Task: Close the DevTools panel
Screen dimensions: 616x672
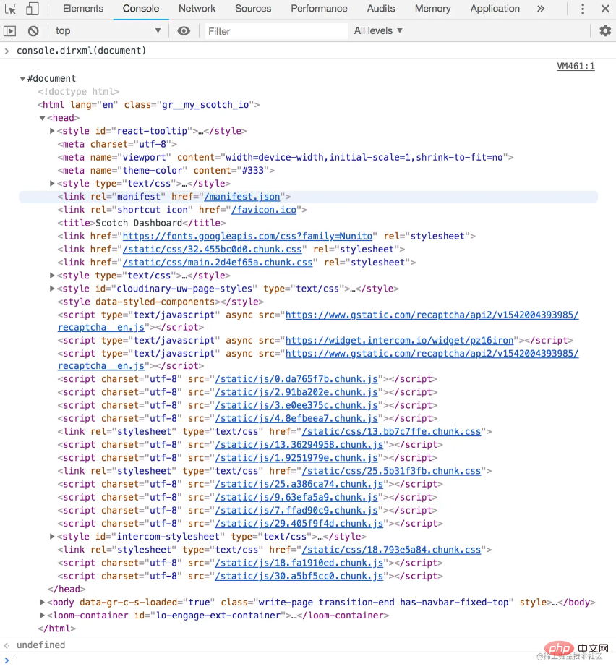Action: pyautogui.click(x=605, y=9)
